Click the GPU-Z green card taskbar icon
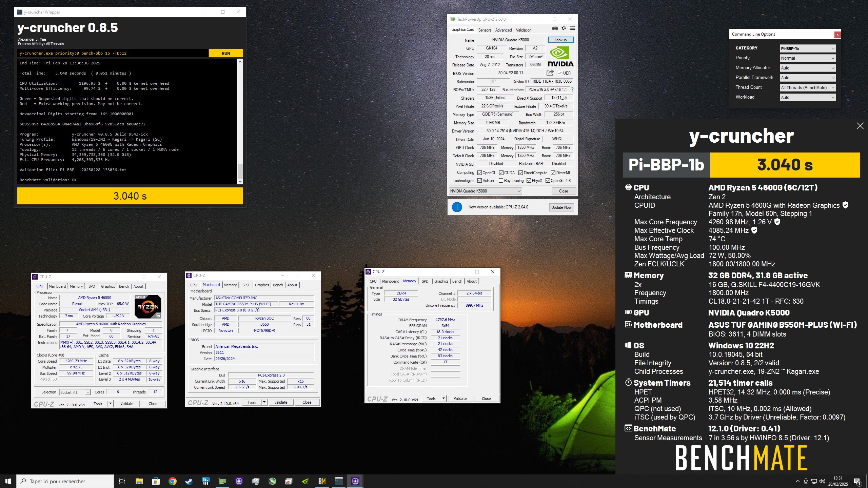This screenshot has width=868, height=488. (222, 481)
